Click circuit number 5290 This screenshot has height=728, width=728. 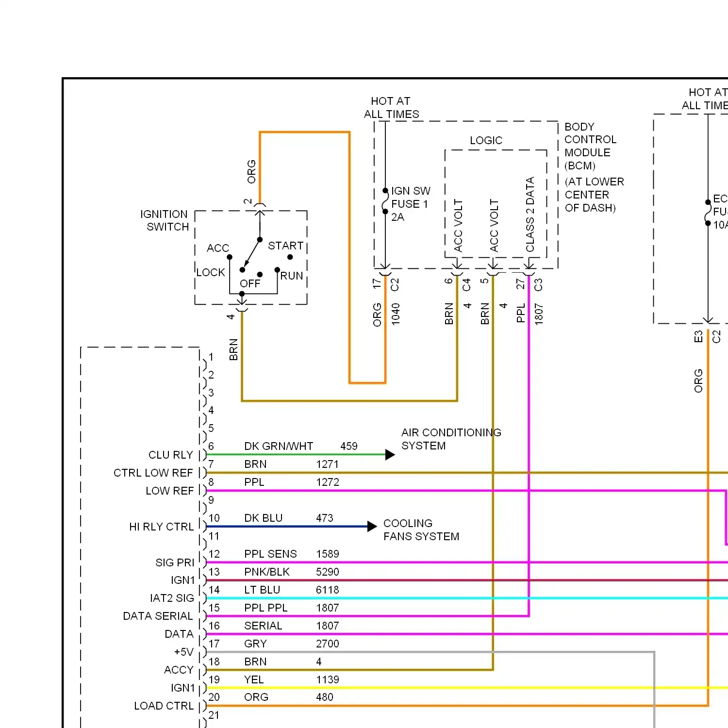click(x=328, y=572)
